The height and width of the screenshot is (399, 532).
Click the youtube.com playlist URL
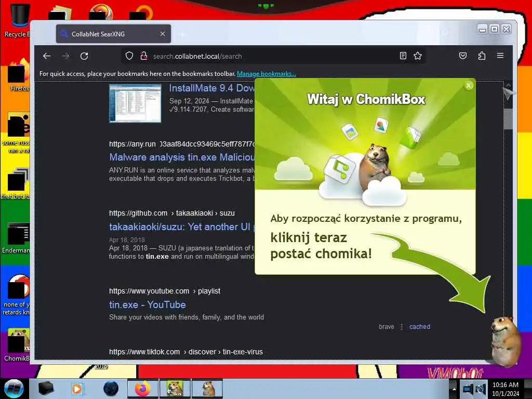(x=165, y=291)
